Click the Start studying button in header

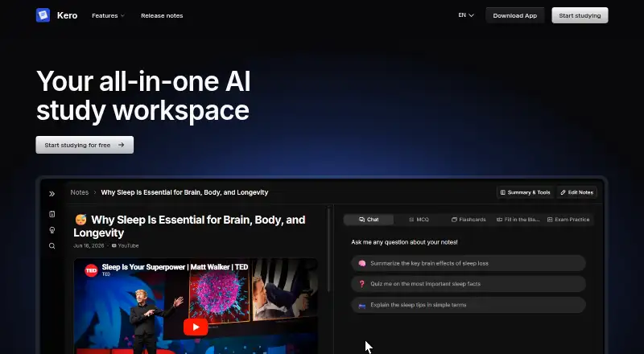click(x=580, y=15)
